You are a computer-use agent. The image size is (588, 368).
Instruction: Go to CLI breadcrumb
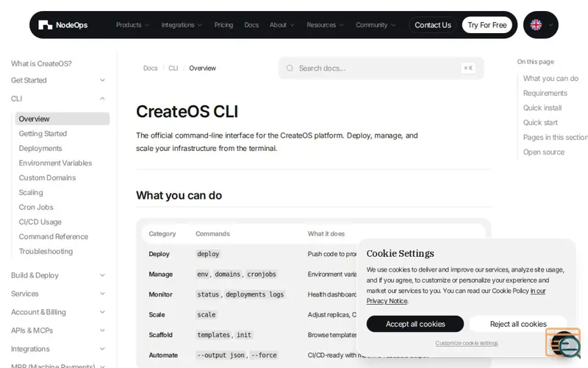173,68
